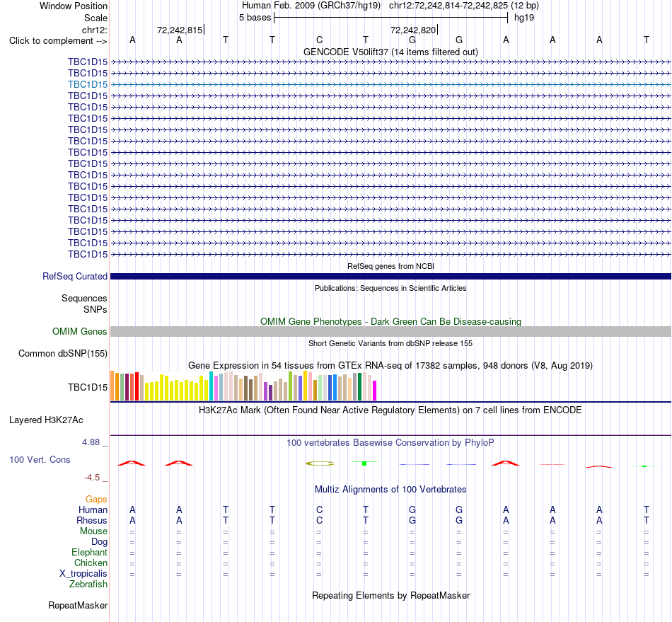Image resolution: width=672 pixels, height=622 pixels.
Task: Click the RepeatMasker track label
Action: 78,605
